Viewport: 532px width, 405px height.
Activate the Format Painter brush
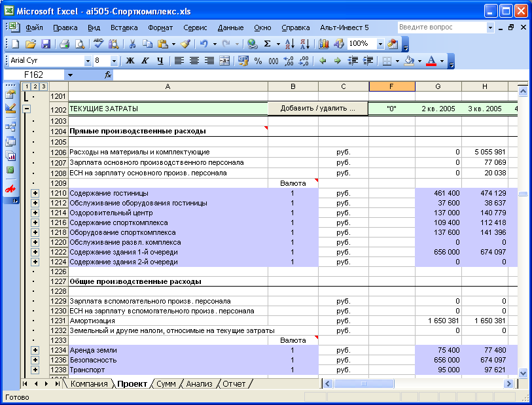click(186, 44)
